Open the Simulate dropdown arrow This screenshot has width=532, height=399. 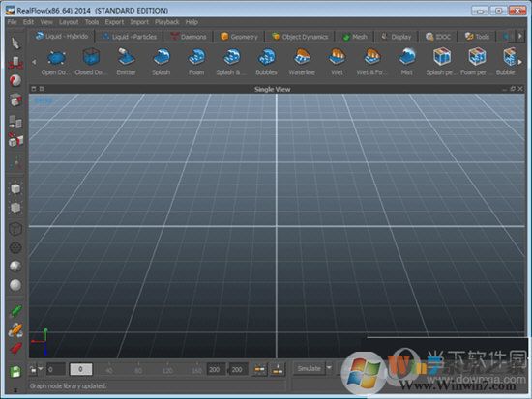click(x=329, y=368)
